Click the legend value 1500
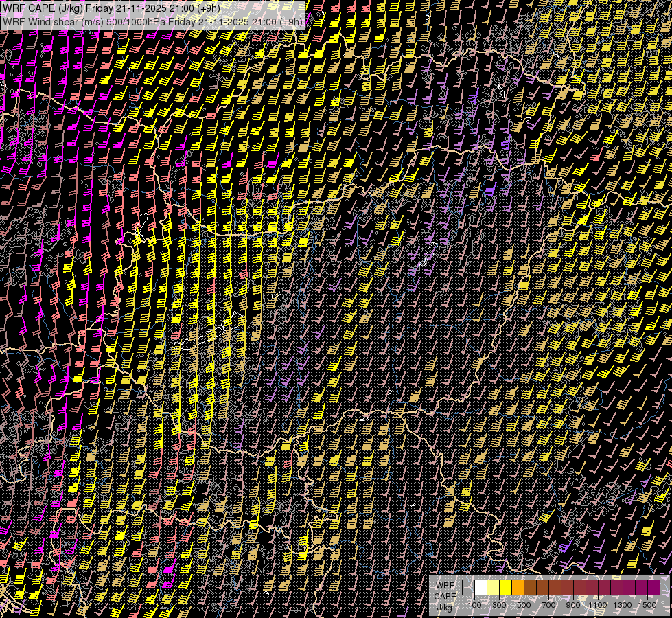Image resolution: width=672 pixels, height=618 pixels. pyautogui.click(x=647, y=605)
